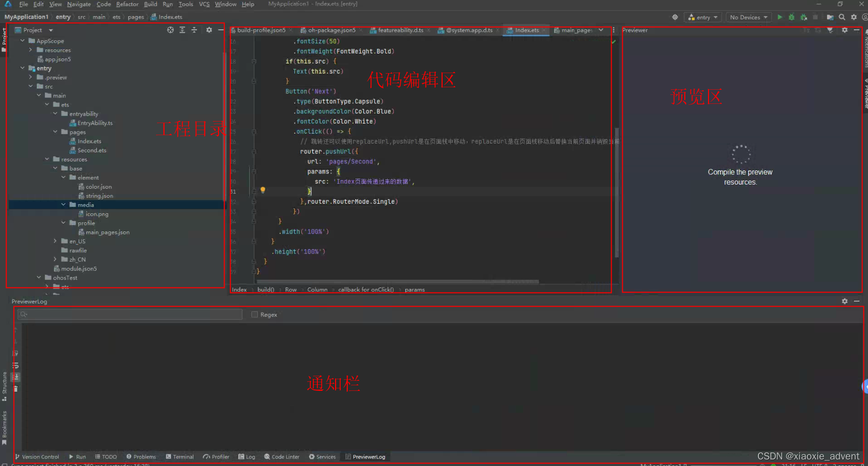Open Project panel options gear

(209, 30)
